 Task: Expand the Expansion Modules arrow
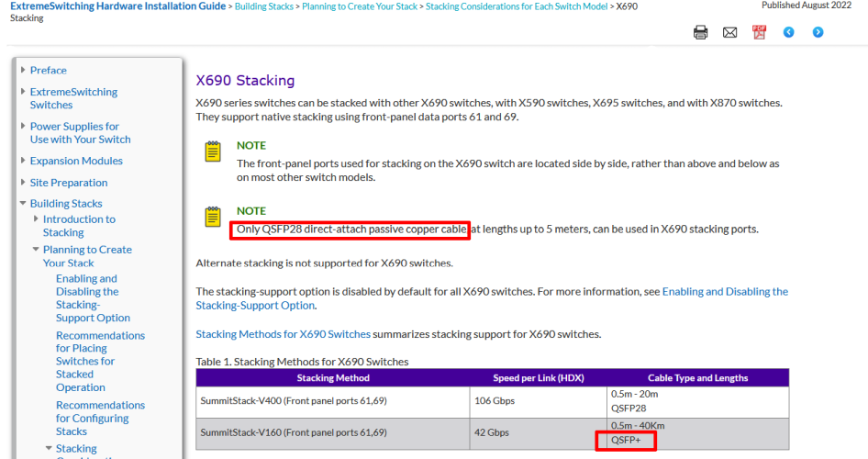pyautogui.click(x=23, y=160)
